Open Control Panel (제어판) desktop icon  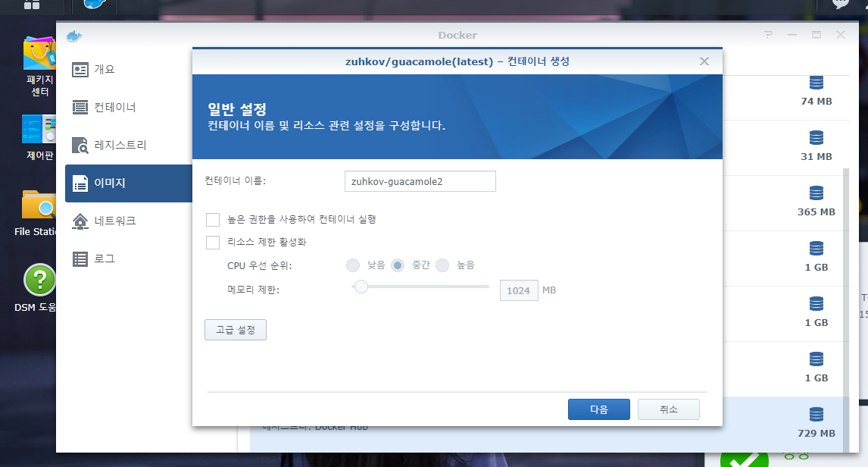coord(39,137)
